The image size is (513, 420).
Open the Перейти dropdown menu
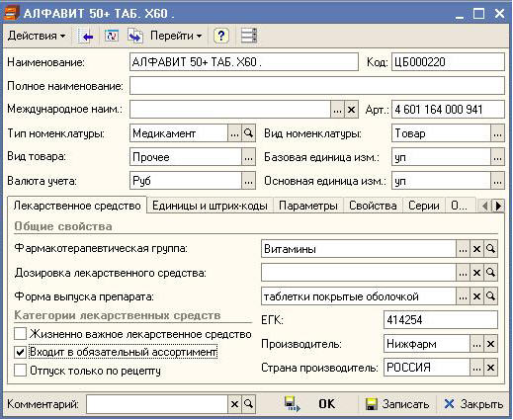pos(176,36)
